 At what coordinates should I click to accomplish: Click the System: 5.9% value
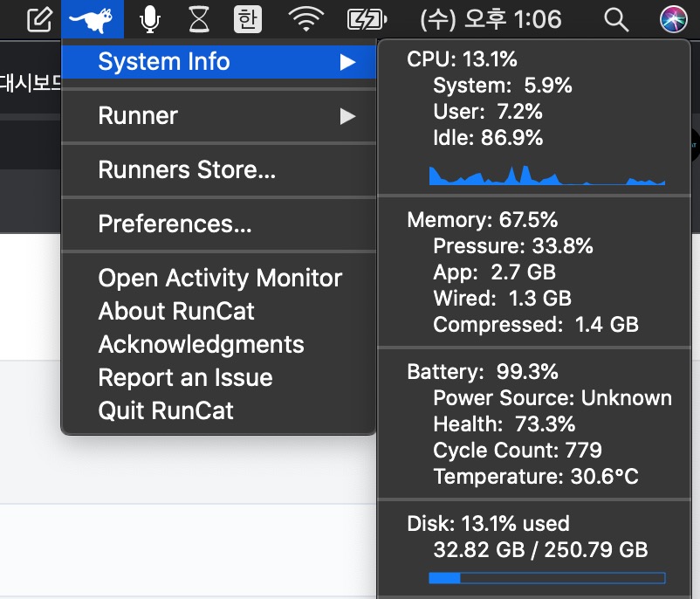click(x=502, y=86)
